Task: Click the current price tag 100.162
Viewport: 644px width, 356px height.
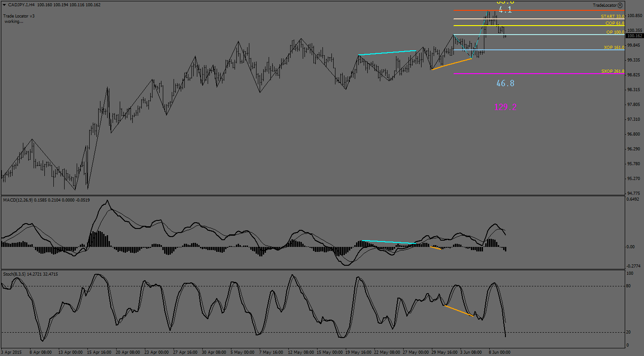Action: point(634,36)
